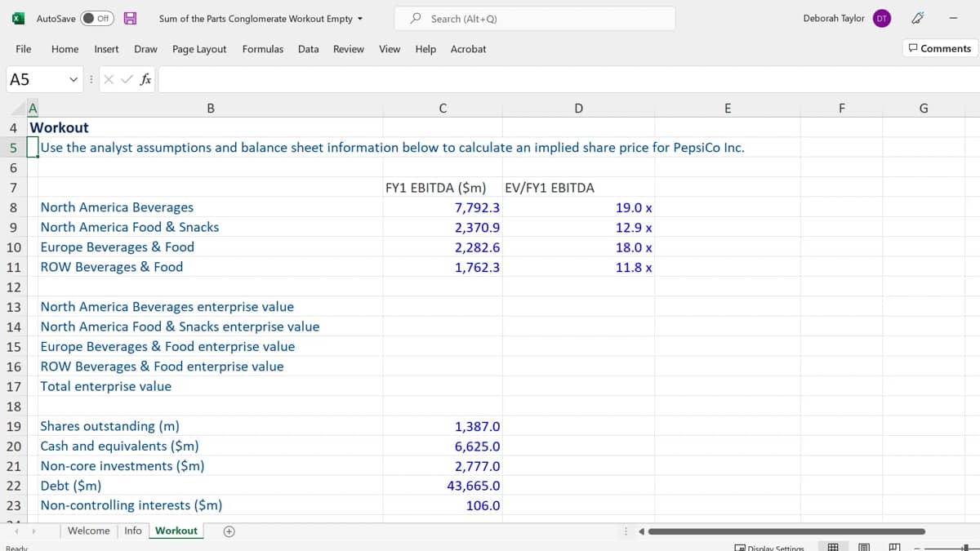This screenshot has height=551, width=980.
Task: Open the Deborah Taylor account avatar
Action: [881, 18]
